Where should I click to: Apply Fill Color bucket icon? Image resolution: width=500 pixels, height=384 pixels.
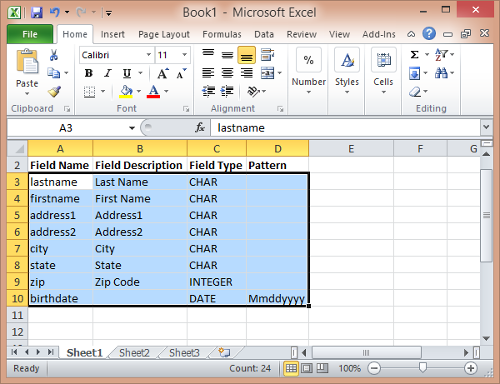point(126,91)
